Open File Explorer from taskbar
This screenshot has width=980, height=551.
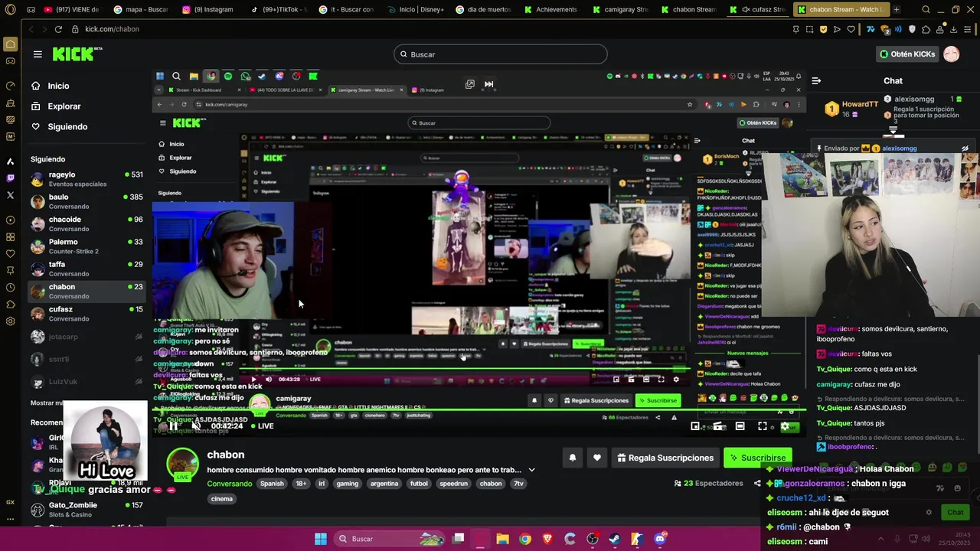tap(503, 539)
